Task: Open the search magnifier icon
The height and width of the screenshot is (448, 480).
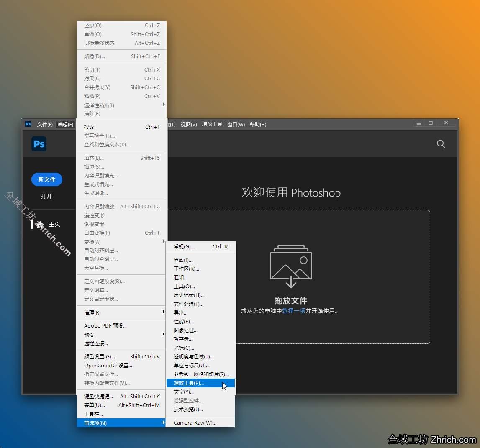Action: (441, 144)
